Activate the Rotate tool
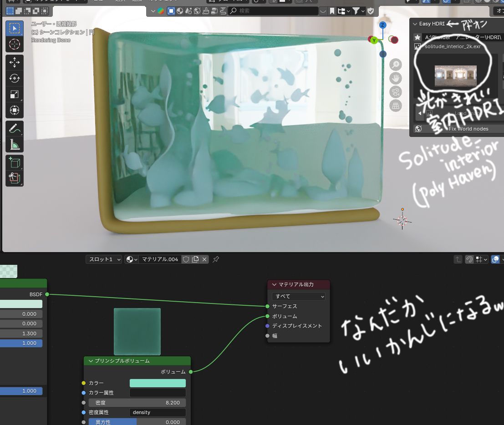The width and height of the screenshot is (504, 425). click(15, 78)
